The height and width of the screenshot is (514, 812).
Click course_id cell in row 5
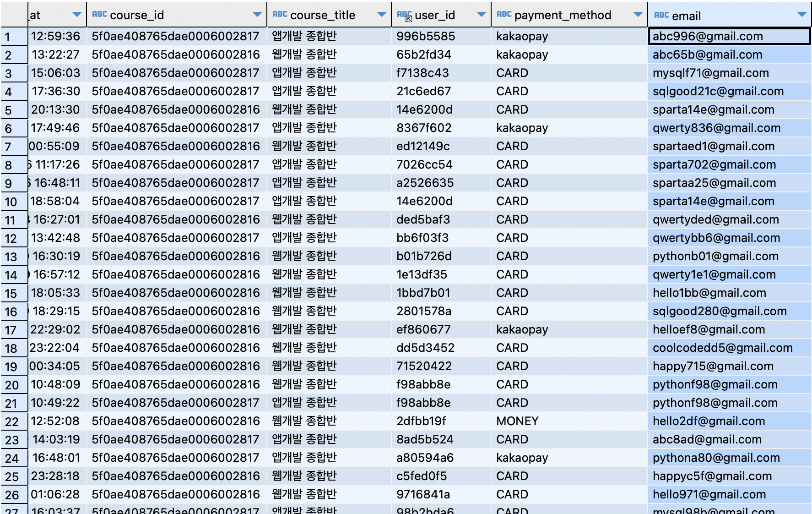177,109
